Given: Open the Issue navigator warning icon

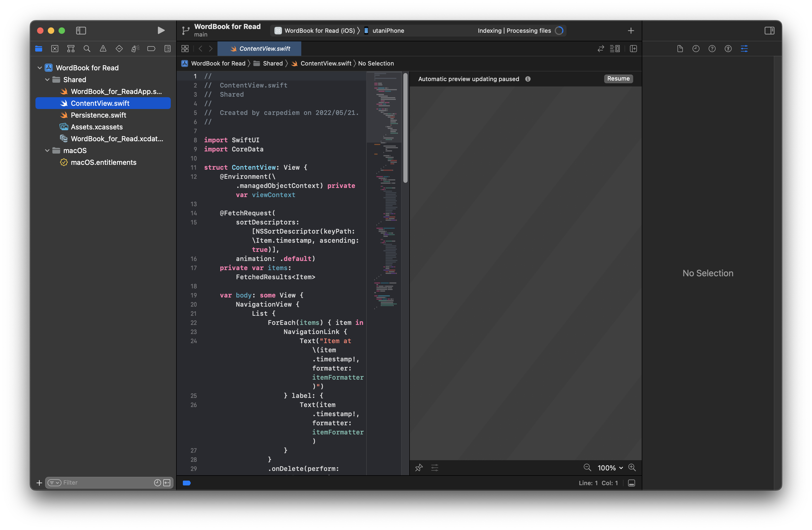Looking at the screenshot, I should (103, 49).
